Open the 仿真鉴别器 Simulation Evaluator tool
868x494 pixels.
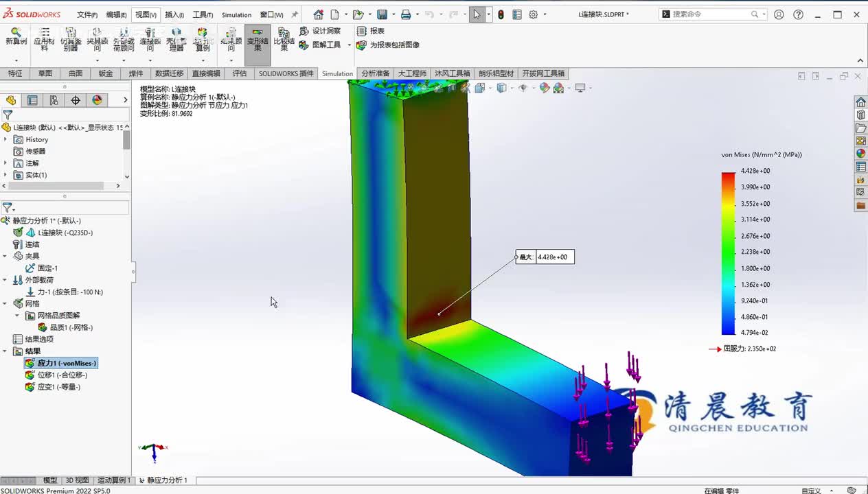[71, 40]
